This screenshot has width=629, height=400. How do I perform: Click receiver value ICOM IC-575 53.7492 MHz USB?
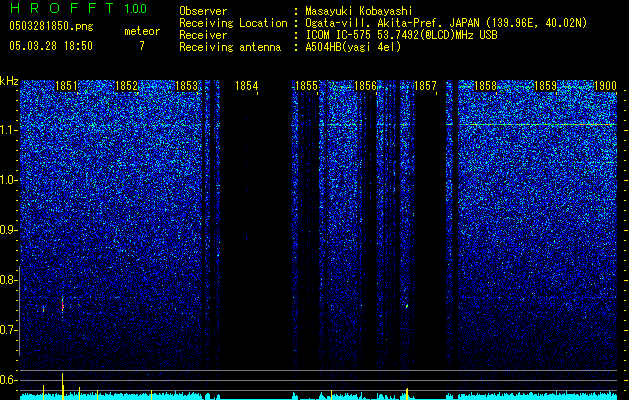(x=401, y=35)
